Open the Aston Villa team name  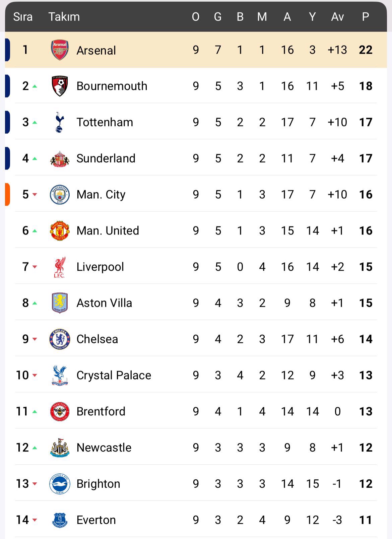pos(104,303)
